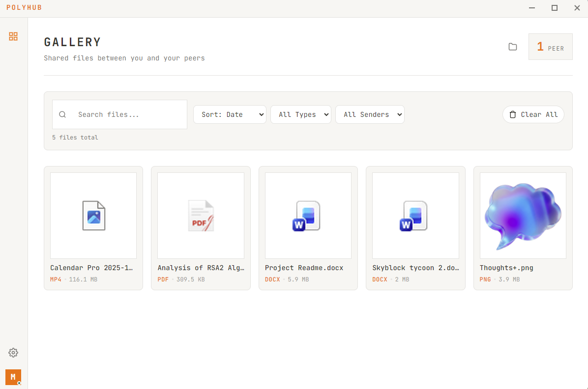588x389 pixels.
Task: Open the All Senders dropdown
Action: tap(370, 114)
